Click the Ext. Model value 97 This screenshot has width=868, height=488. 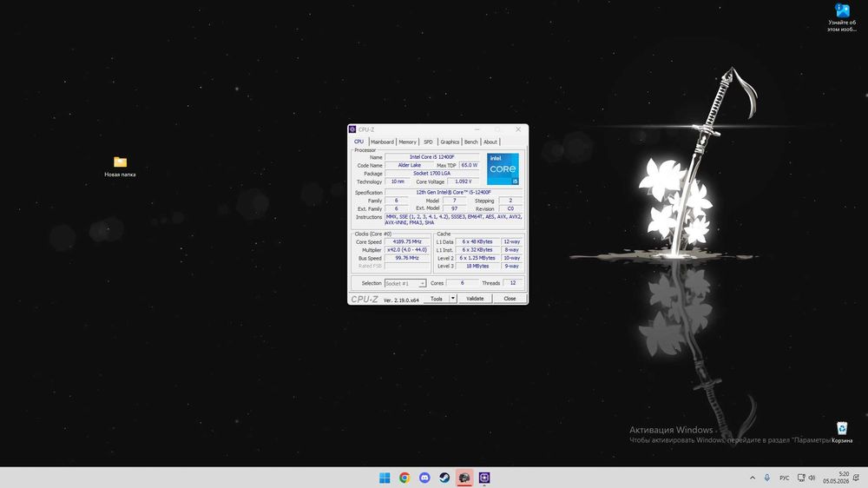[455, 208]
